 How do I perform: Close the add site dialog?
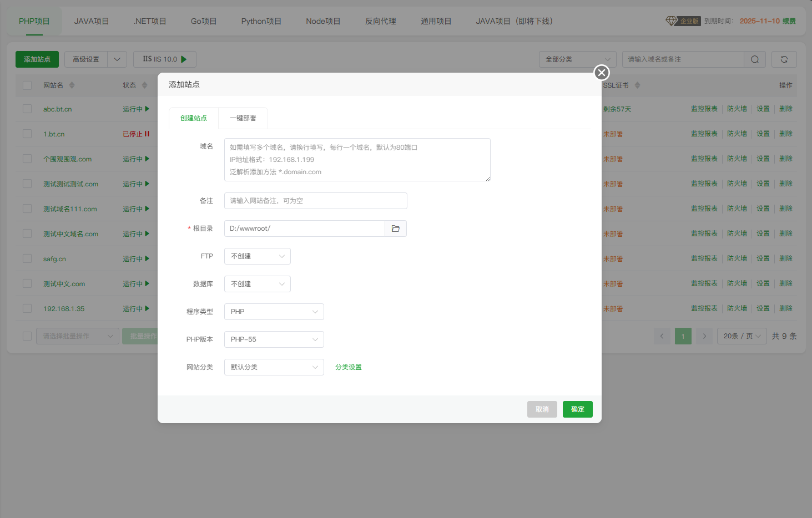coord(601,73)
